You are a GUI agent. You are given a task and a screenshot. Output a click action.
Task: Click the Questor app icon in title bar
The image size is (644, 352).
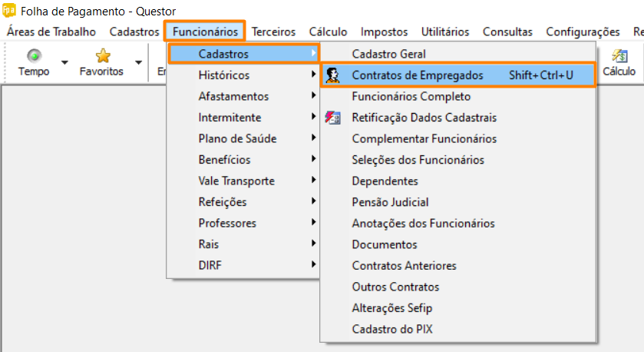[x=8, y=12]
